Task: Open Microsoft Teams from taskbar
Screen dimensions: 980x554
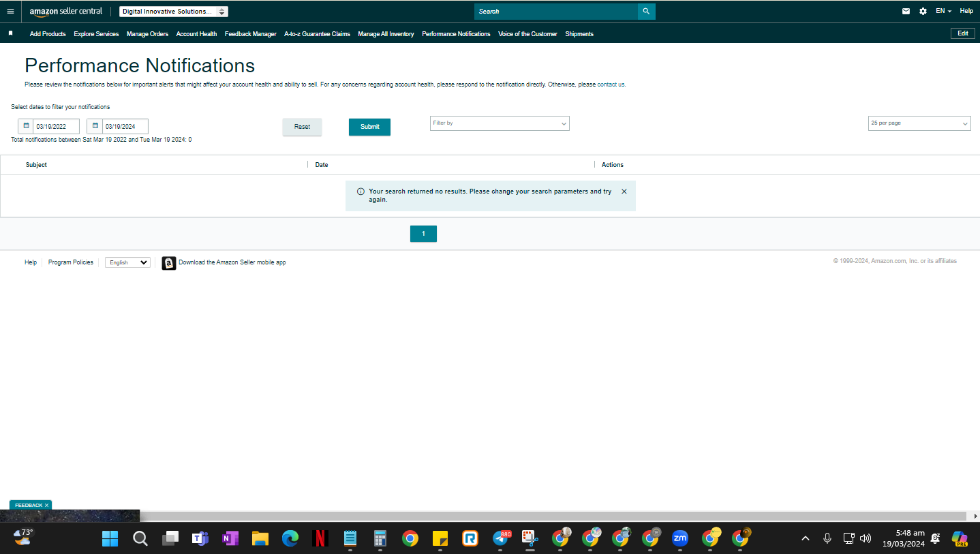Action: point(200,538)
